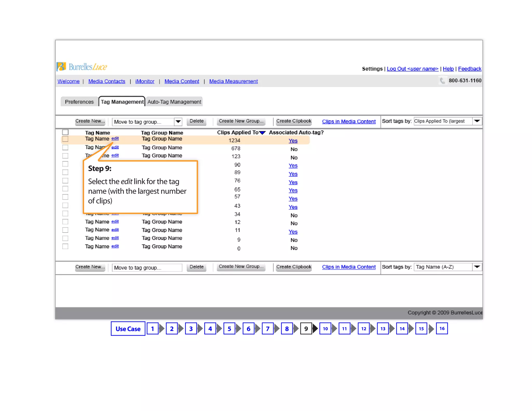Image resolution: width=532 pixels, height=411 pixels.
Task: Open the top Sort tags by dropdown arrow
Action: click(x=477, y=121)
